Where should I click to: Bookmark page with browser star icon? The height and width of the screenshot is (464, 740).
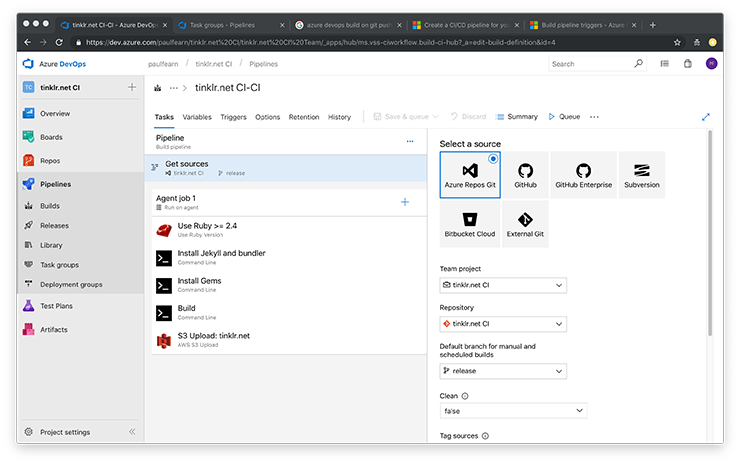tap(677, 42)
